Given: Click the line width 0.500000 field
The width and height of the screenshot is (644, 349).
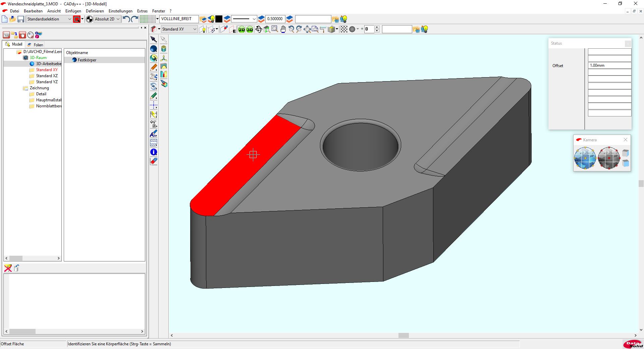Looking at the screenshot, I should [275, 19].
